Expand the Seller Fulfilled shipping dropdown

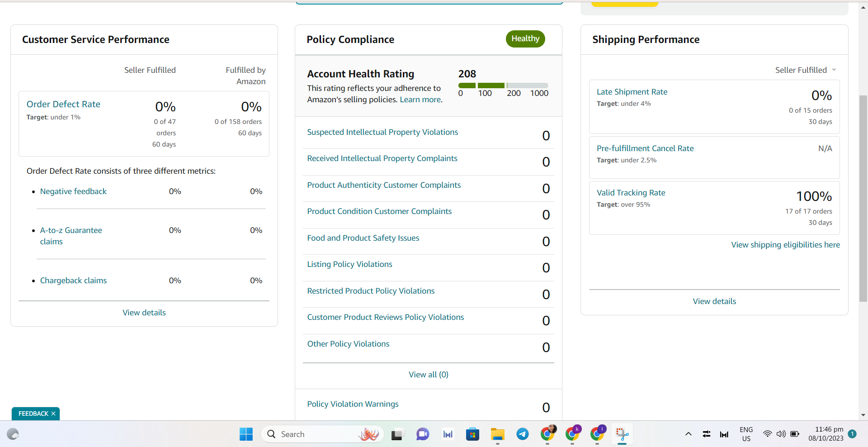coord(806,70)
